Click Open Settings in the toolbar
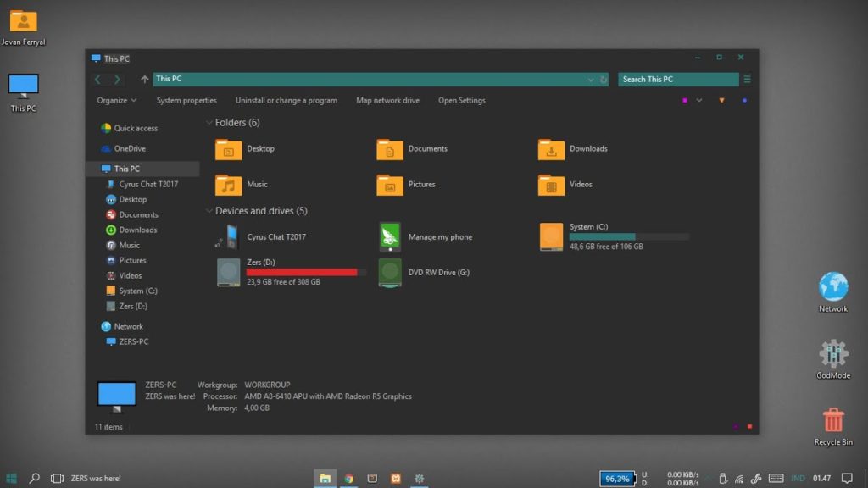The width and height of the screenshot is (868, 488). (x=461, y=100)
